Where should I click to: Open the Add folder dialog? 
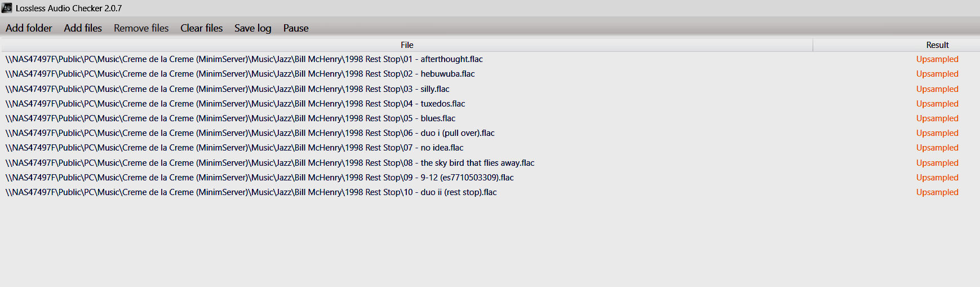[x=29, y=28]
